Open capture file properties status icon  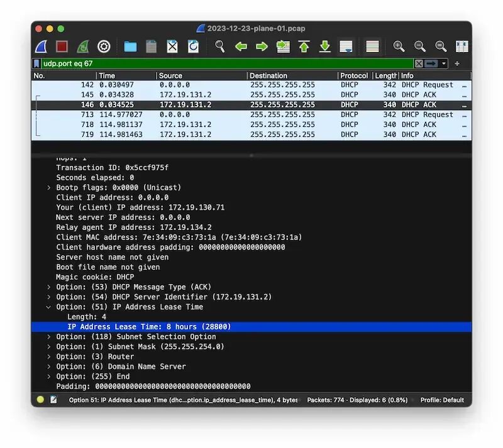click(53, 400)
